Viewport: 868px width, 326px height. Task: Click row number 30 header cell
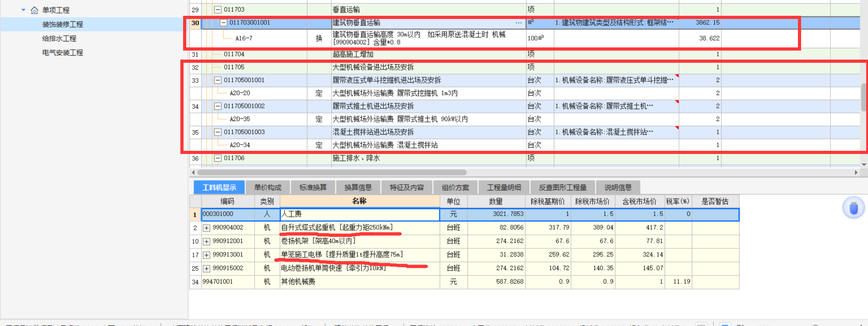coord(195,23)
